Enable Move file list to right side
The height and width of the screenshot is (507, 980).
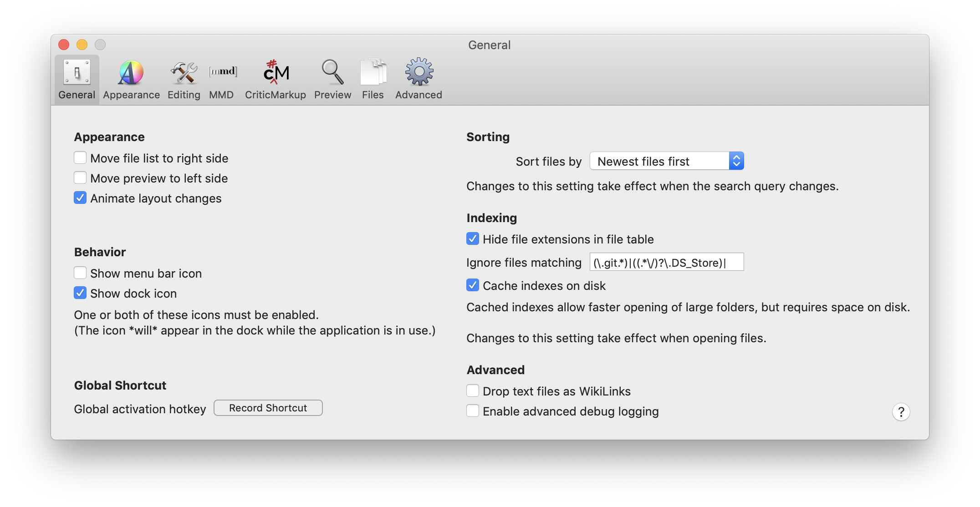[80, 158]
